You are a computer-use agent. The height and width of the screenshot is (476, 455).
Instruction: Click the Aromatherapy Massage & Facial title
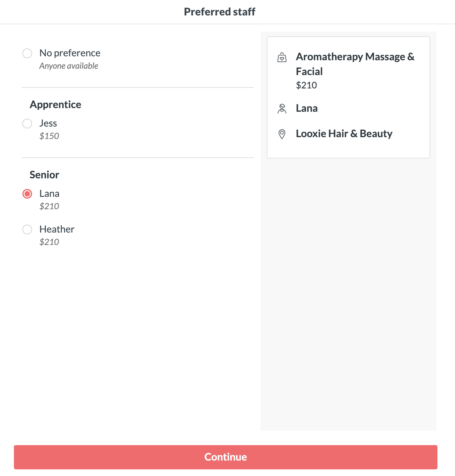coord(355,64)
